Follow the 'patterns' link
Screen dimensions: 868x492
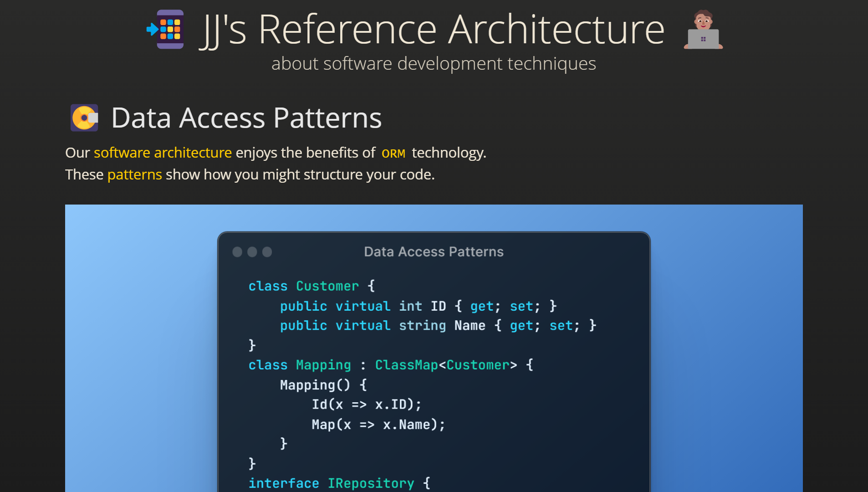(135, 174)
